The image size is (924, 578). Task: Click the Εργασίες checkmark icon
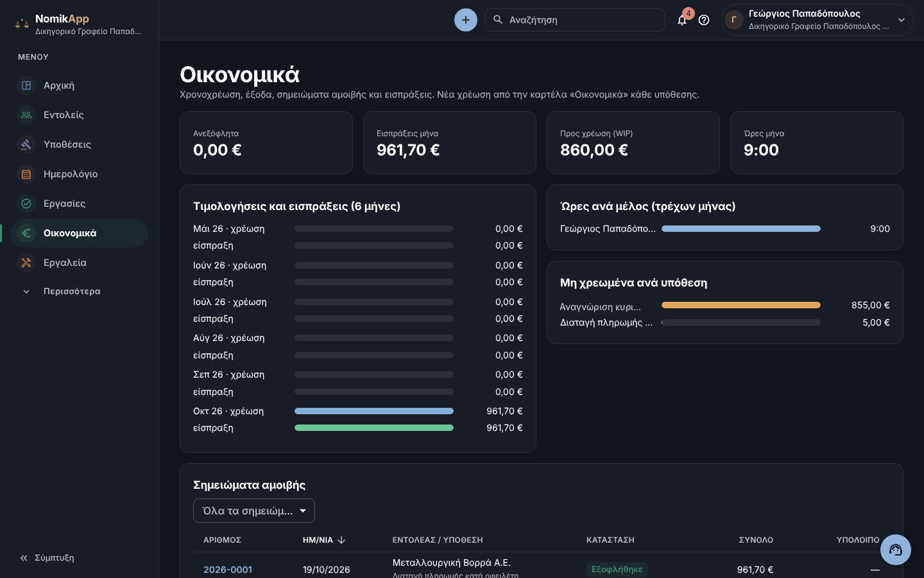pos(26,204)
